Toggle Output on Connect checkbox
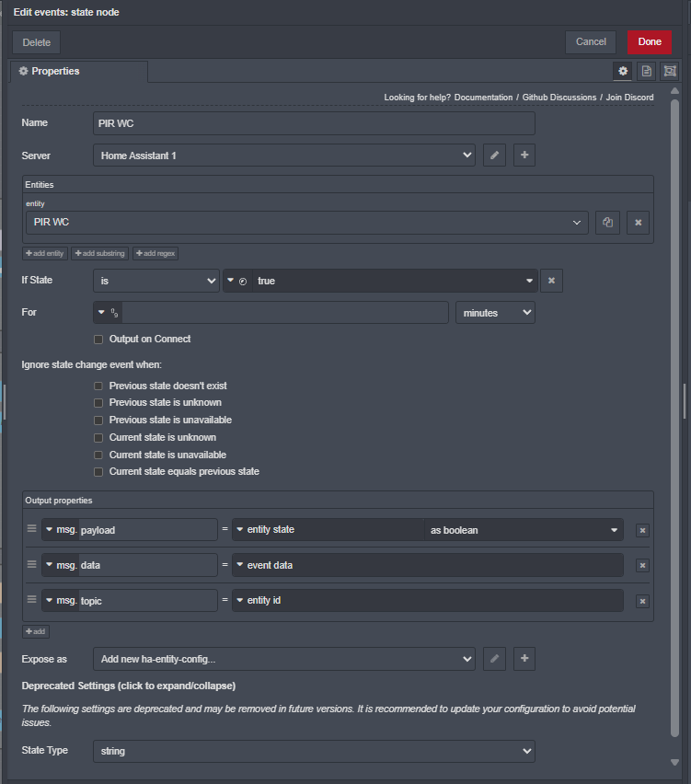Screen dimensions: 691x784 coord(98,340)
